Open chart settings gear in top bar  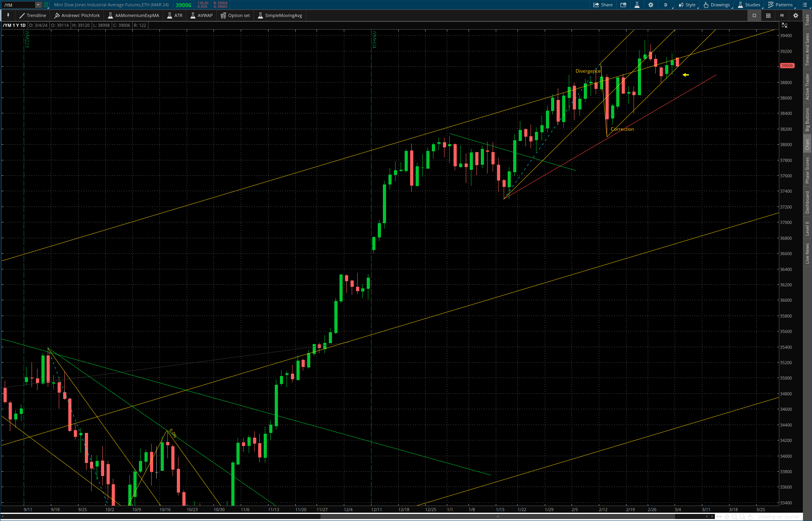pos(651,5)
